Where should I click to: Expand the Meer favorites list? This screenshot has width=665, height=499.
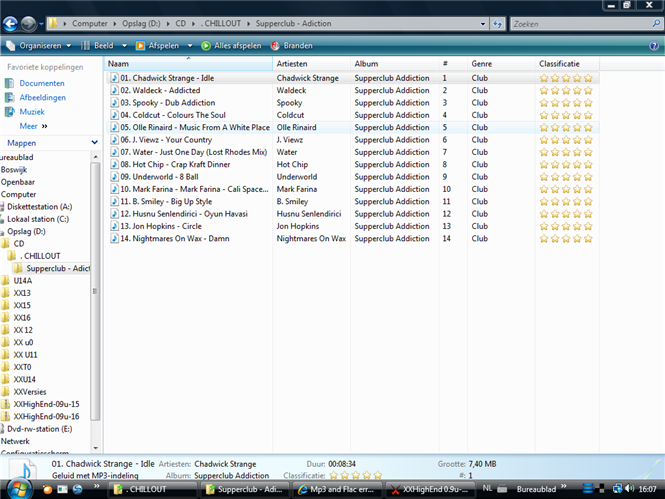coord(33,126)
